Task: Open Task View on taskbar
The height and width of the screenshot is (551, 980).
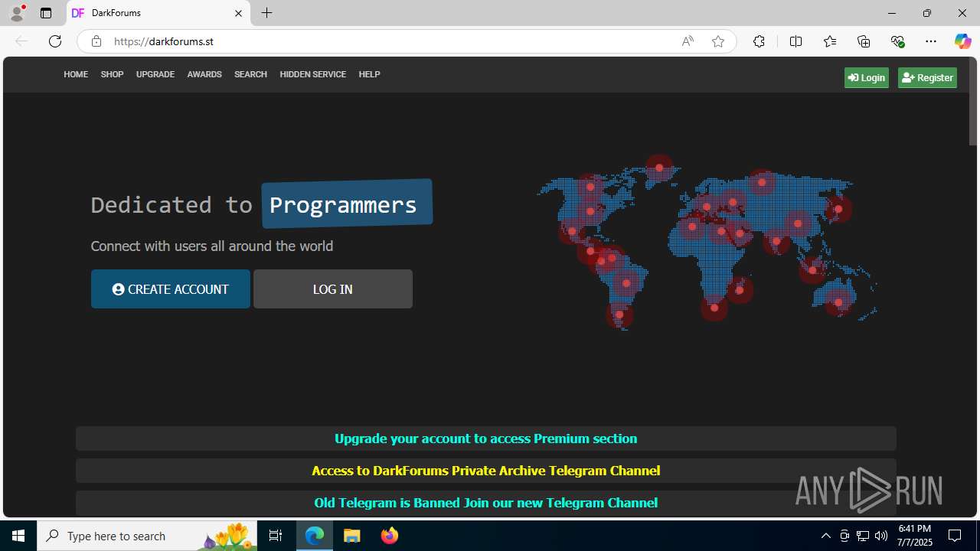Action: (x=276, y=536)
